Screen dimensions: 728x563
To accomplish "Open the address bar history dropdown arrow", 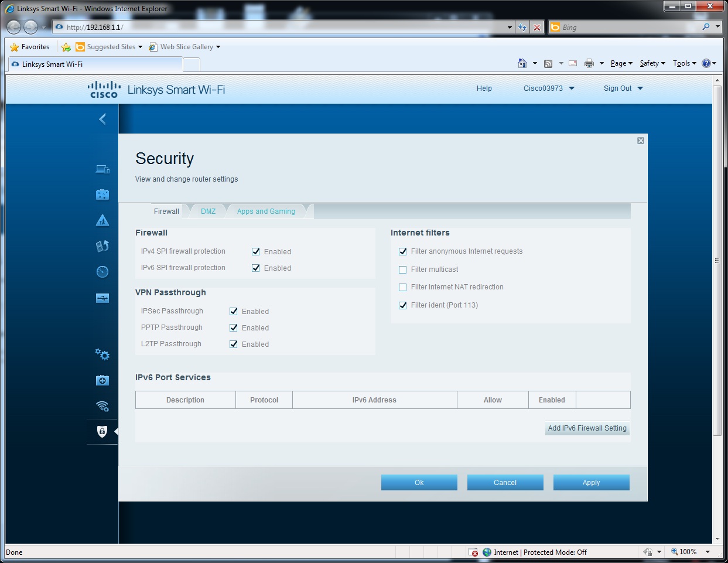I will tap(510, 27).
